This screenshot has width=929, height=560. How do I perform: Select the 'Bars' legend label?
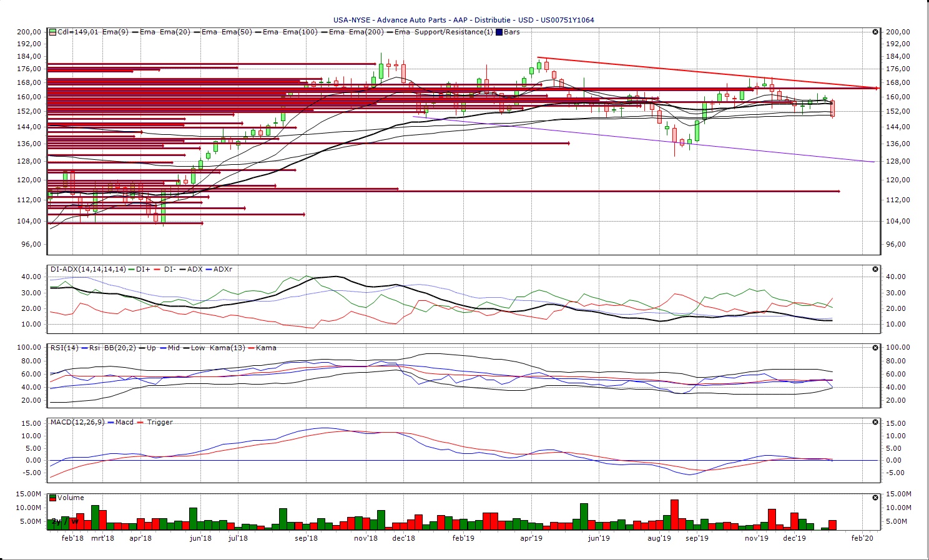coord(512,32)
